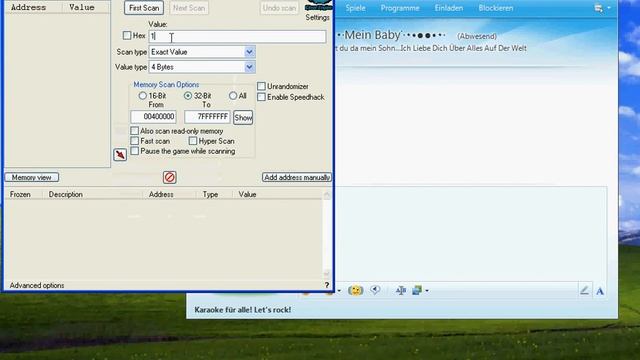The width and height of the screenshot is (640, 360).
Task: Select the All memory range radio button
Action: tap(233, 96)
